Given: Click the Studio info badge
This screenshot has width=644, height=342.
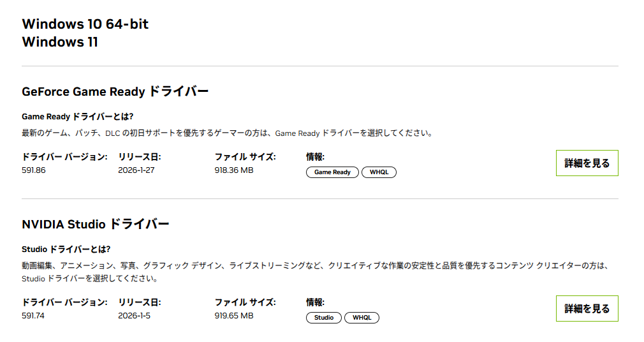Looking at the screenshot, I should (x=324, y=318).
